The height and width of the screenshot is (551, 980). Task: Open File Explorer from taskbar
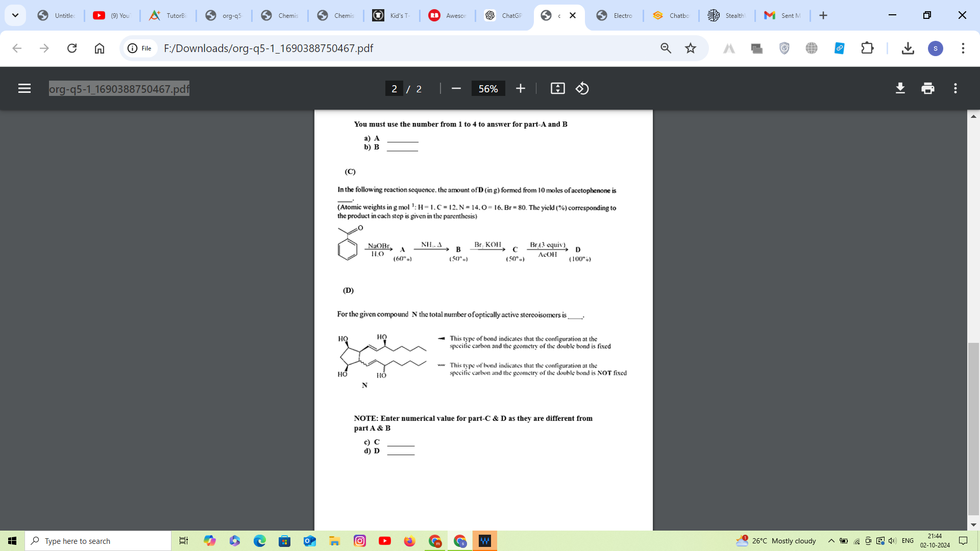(x=334, y=541)
